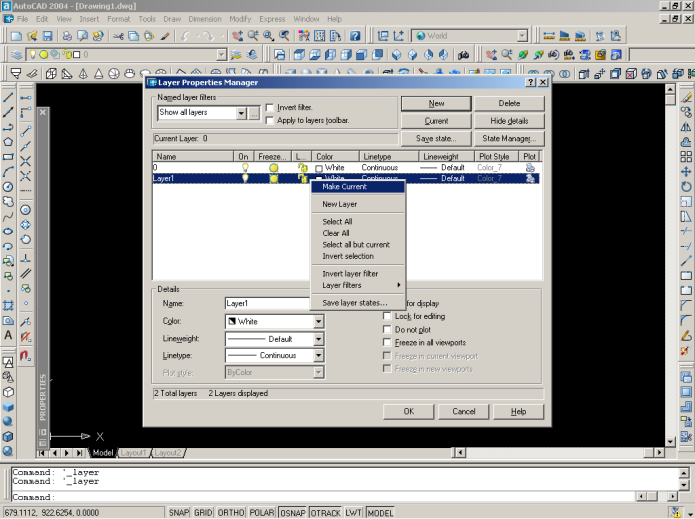Click the Help question mark toolbar icon
This screenshot has width=695, height=519.
tap(355, 36)
